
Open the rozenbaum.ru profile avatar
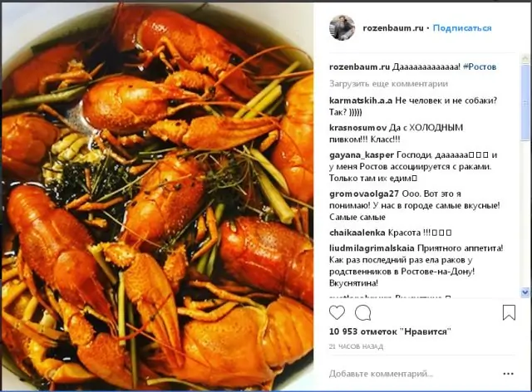click(x=342, y=27)
